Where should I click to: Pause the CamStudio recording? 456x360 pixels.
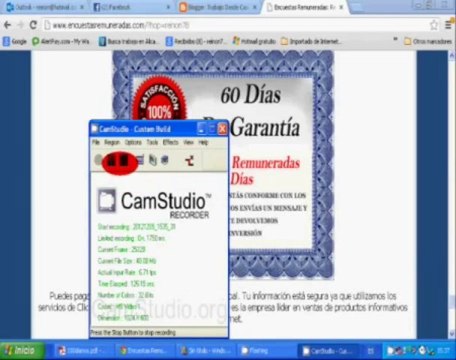112,161
